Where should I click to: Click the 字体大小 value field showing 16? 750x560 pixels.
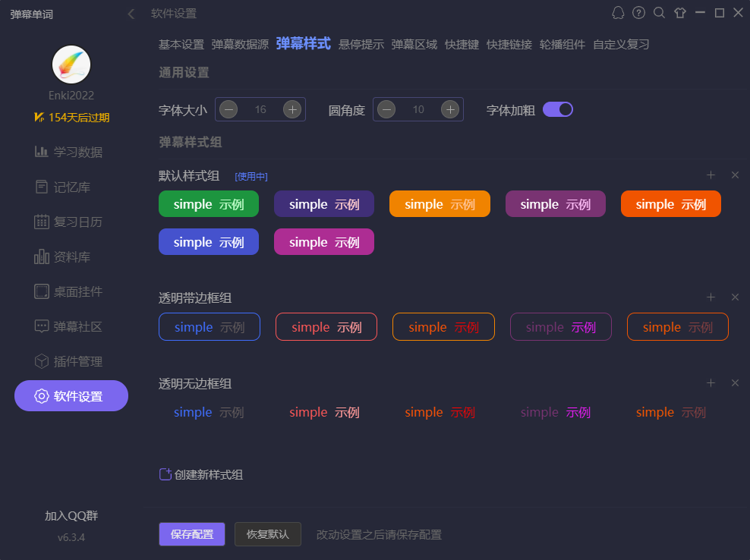[x=260, y=109]
